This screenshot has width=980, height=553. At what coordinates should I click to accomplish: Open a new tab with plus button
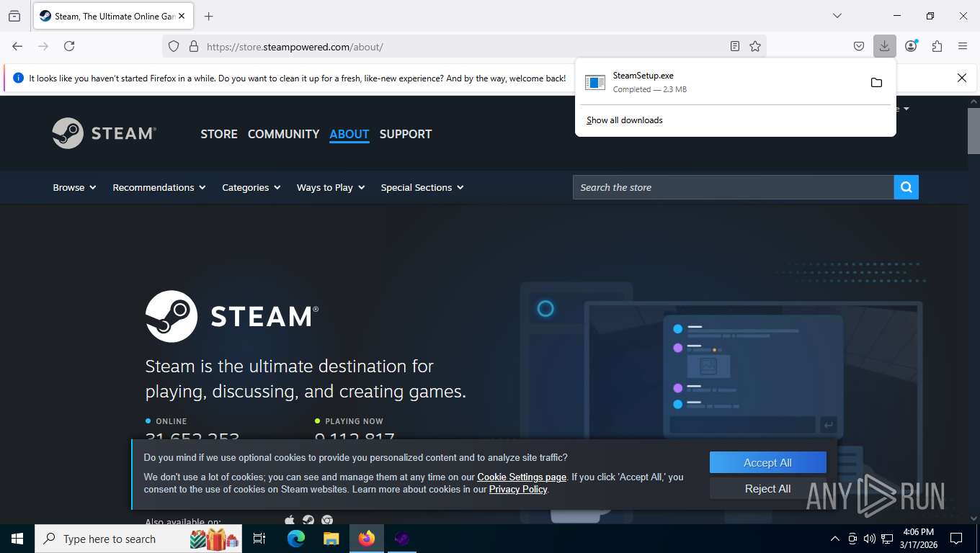click(209, 16)
